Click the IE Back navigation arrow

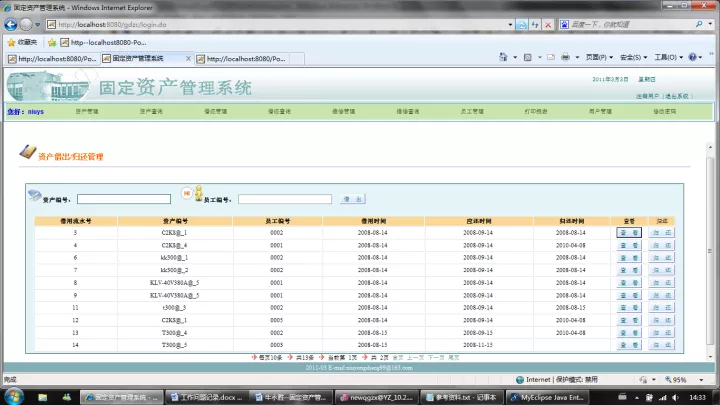11,24
